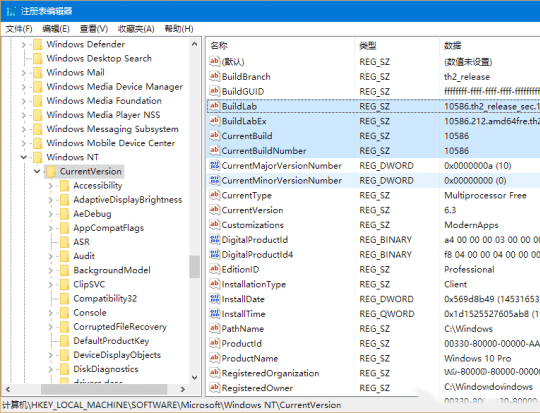Click the Registry Editor app icon in title bar
This screenshot has width=540, height=413.
(x=11, y=11)
